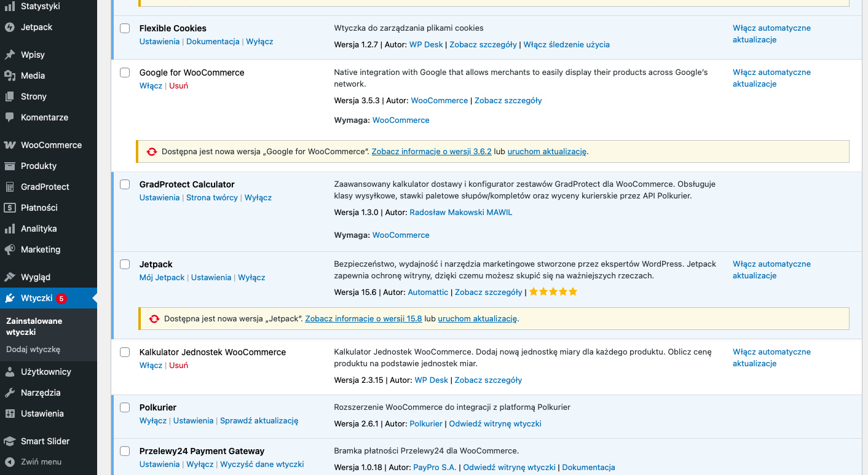Screen dimensions: 868x475
Task: Open the Smart Slider menu
Action: tap(49, 441)
